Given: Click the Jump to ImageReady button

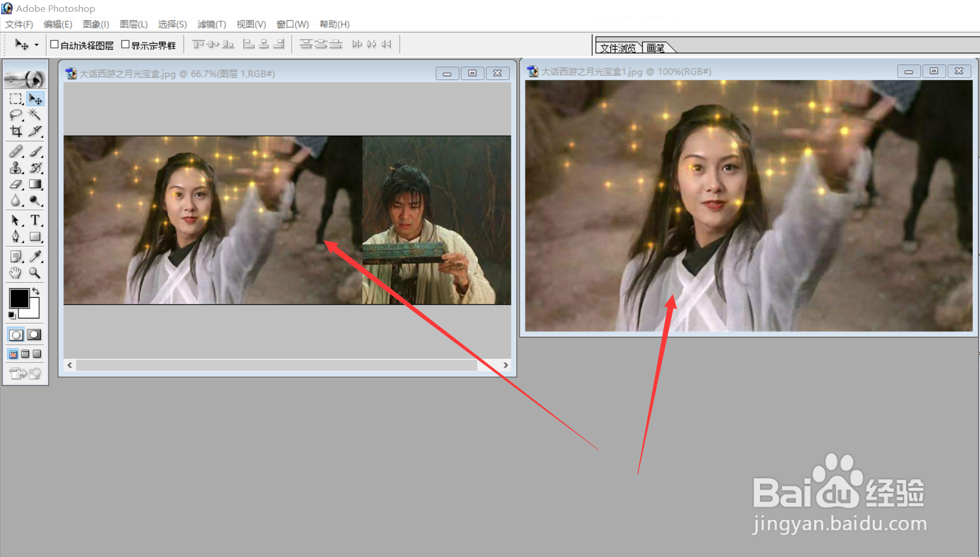Looking at the screenshot, I should (25, 374).
